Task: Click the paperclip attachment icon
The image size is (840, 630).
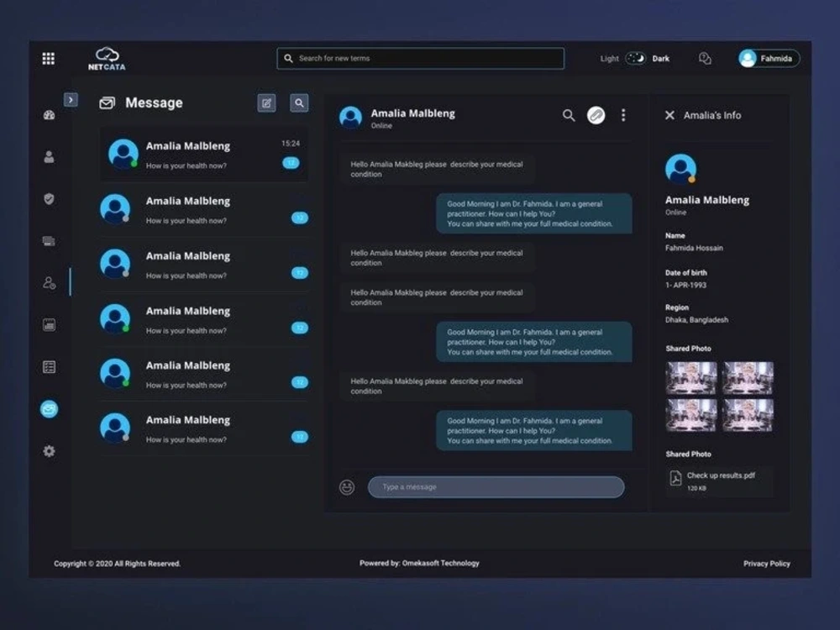Action: (596, 115)
